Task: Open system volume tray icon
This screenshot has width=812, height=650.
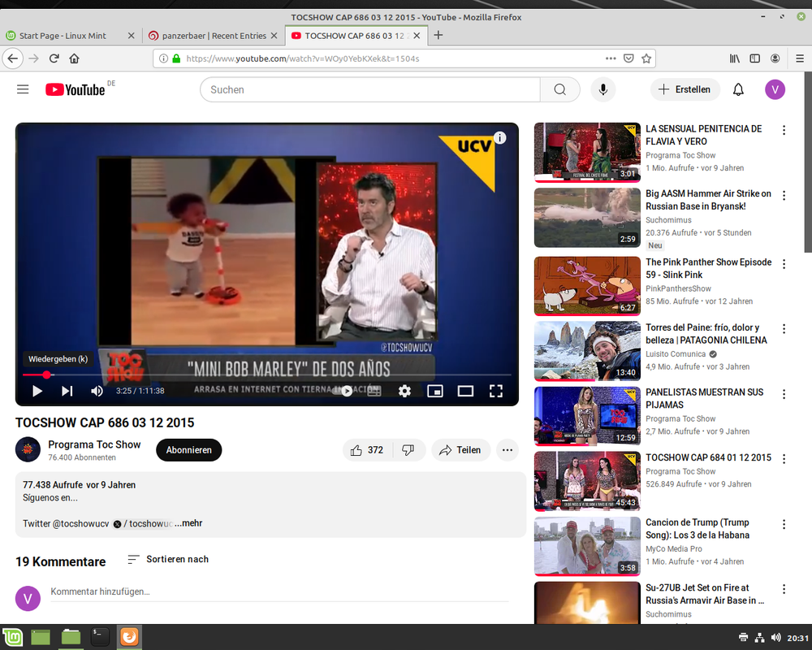Action: tap(775, 638)
